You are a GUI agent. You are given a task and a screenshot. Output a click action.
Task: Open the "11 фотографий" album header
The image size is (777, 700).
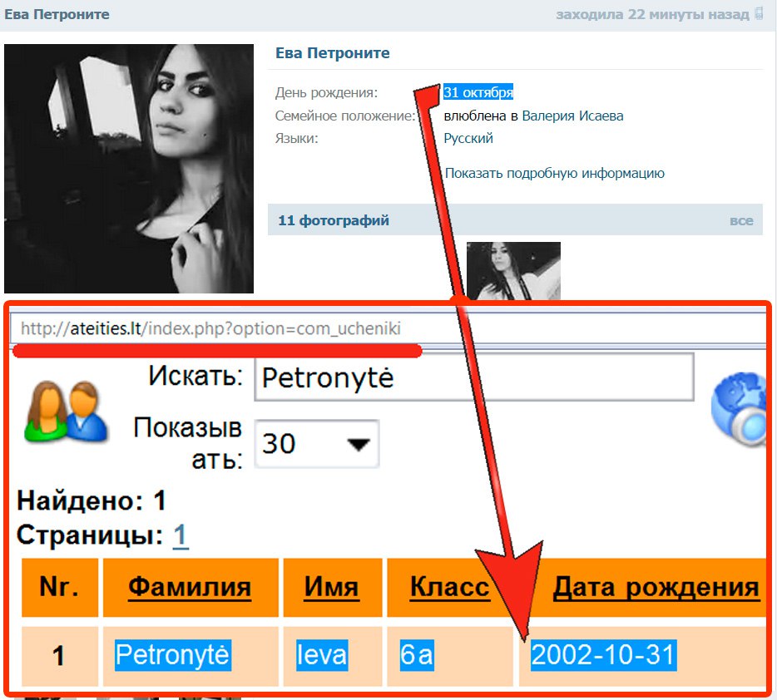[x=334, y=220]
